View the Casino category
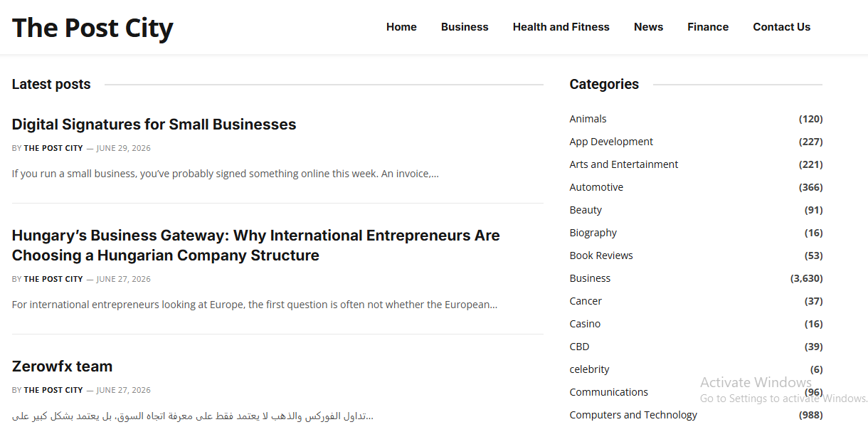Viewport: 868px width, 427px height. coord(585,324)
